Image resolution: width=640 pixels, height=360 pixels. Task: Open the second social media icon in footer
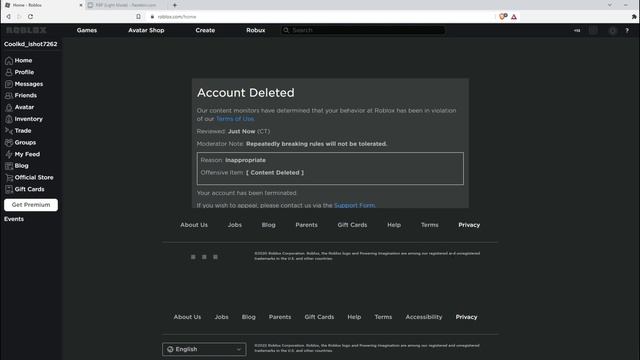coord(204,257)
